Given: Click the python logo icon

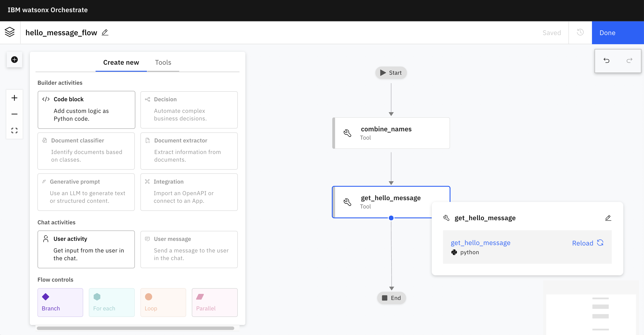Looking at the screenshot, I should click(x=454, y=252).
